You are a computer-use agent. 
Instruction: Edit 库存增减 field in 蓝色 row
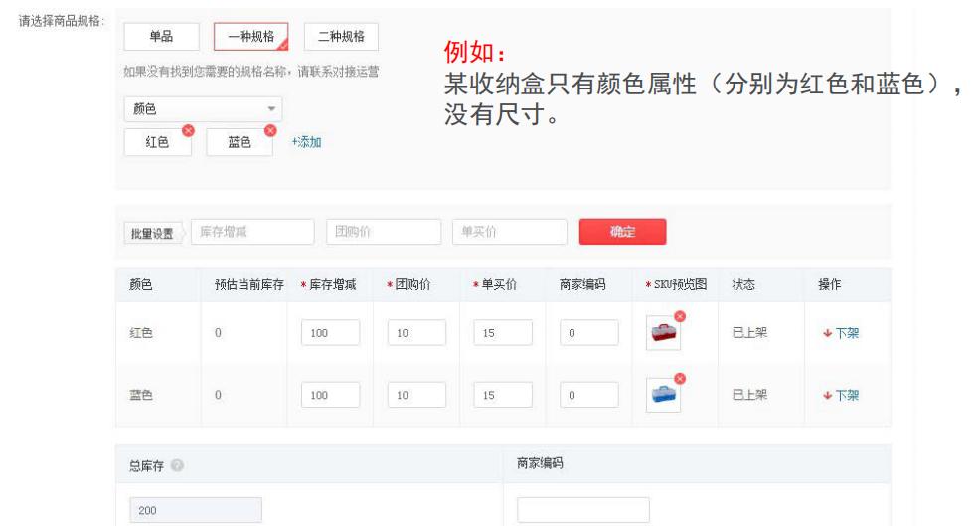pos(331,395)
